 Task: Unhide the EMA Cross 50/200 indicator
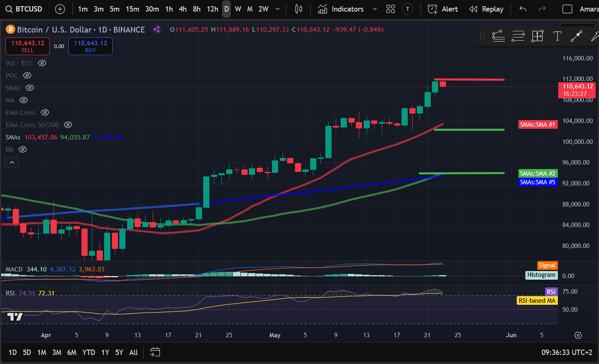(68, 125)
